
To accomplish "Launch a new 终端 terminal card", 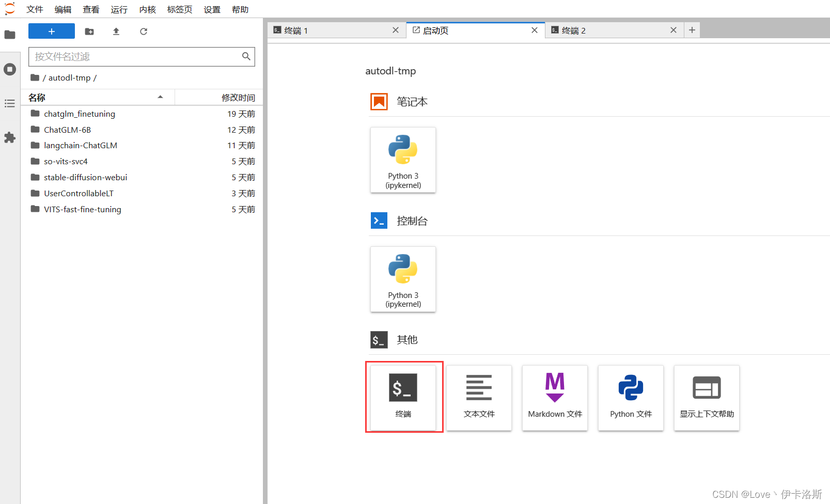I will click(x=403, y=398).
